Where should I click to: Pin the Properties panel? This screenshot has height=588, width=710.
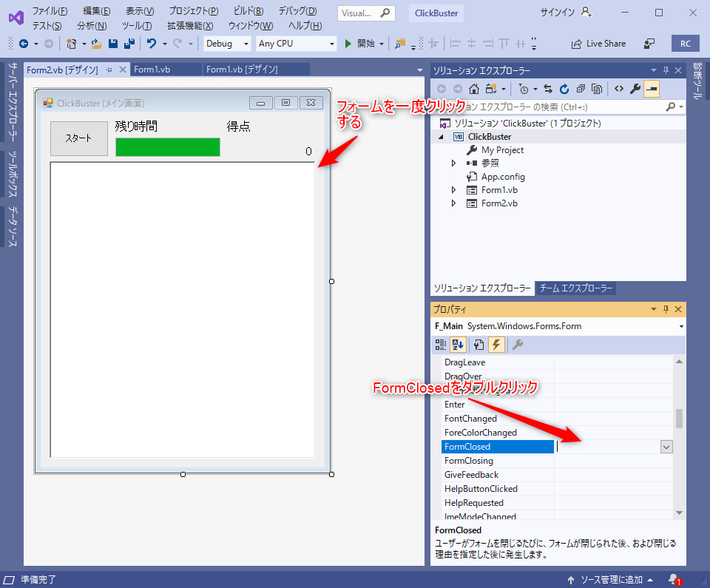[666, 309]
